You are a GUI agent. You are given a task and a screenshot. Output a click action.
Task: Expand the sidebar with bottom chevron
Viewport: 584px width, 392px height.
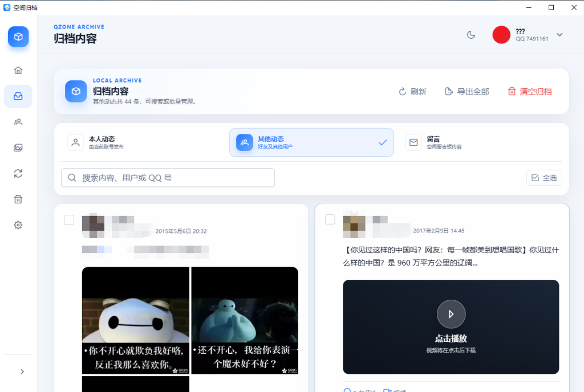22,371
